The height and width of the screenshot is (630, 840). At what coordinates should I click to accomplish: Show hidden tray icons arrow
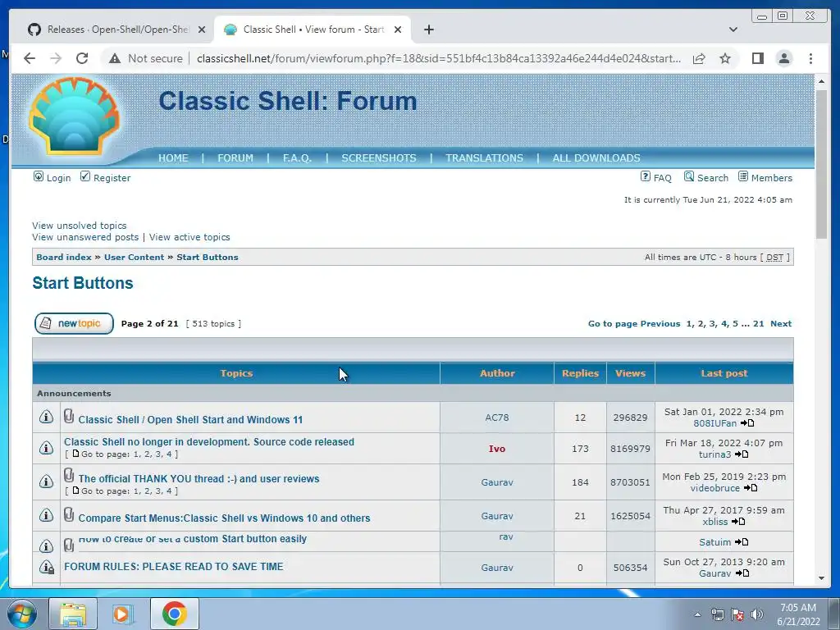(x=697, y=614)
